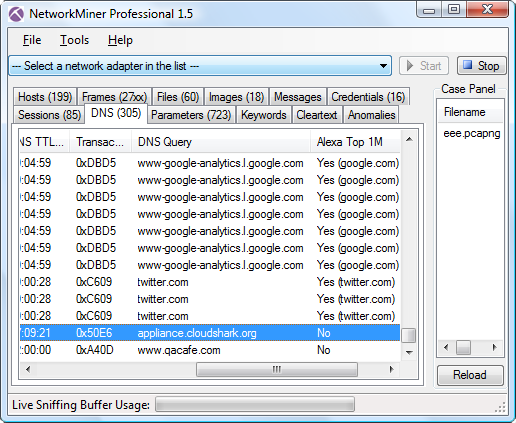The height and width of the screenshot is (423, 516).
Task: Sort by the Transaction ID column header
Action: coord(100,142)
